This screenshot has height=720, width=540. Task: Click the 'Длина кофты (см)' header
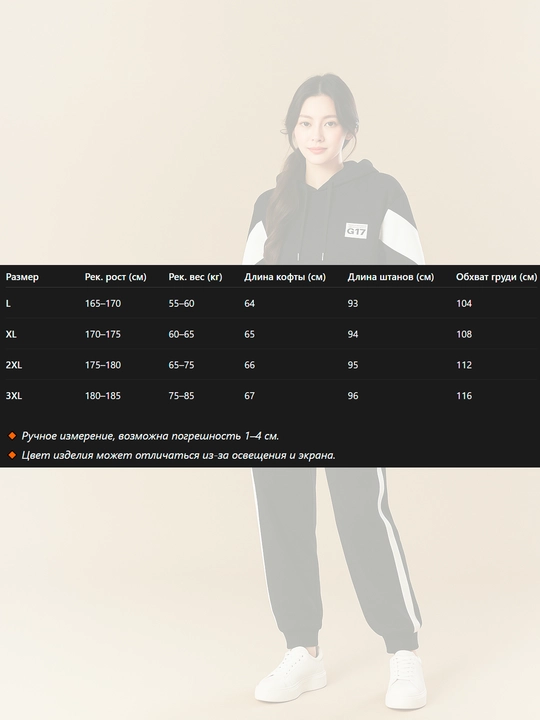[285, 277]
